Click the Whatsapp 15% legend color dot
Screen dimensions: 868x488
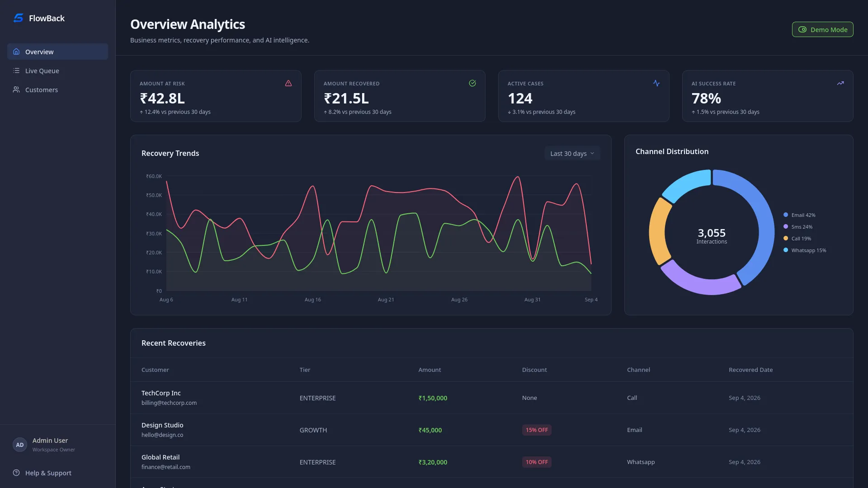(x=786, y=250)
